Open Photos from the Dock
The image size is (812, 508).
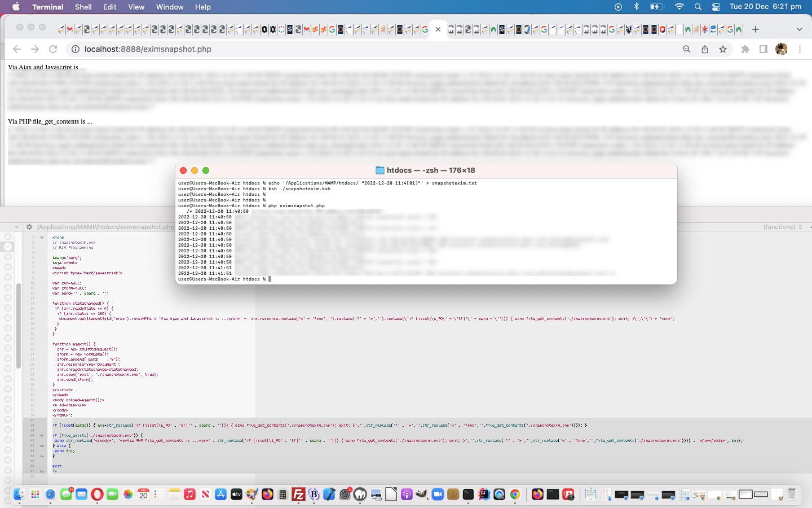tap(128, 494)
